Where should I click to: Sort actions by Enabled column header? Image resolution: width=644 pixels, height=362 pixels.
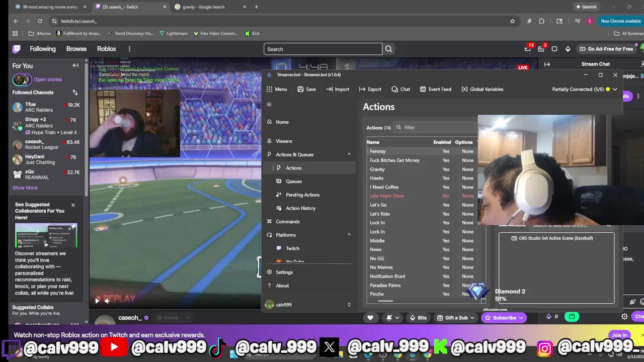(x=442, y=142)
